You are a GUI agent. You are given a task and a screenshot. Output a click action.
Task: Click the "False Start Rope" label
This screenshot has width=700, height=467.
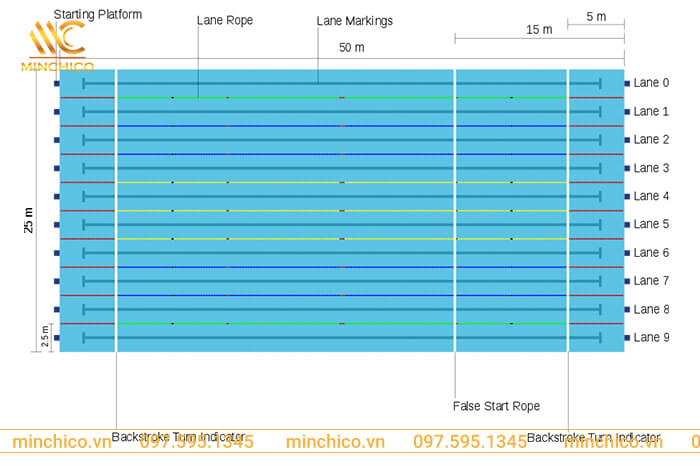coord(496,406)
